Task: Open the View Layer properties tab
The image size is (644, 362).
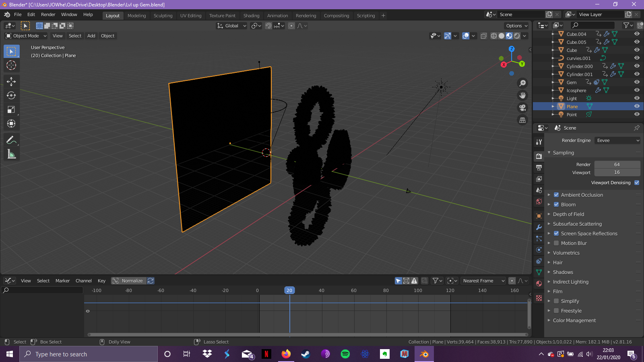Action: coord(539,179)
